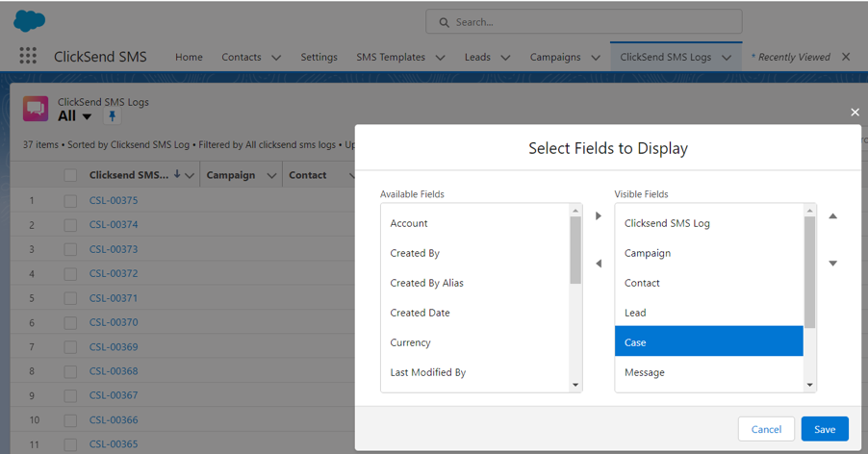This screenshot has height=454, width=868.
Task: Save the selected fields
Action: (825, 429)
